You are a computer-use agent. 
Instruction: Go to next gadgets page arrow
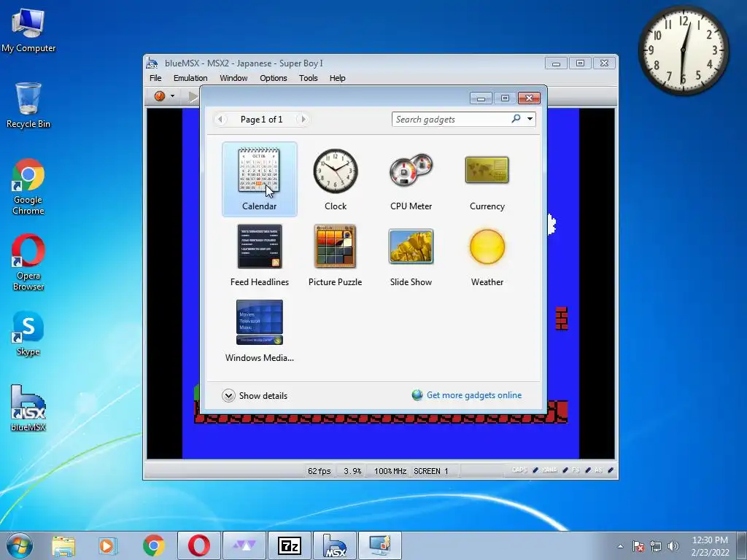point(303,119)
